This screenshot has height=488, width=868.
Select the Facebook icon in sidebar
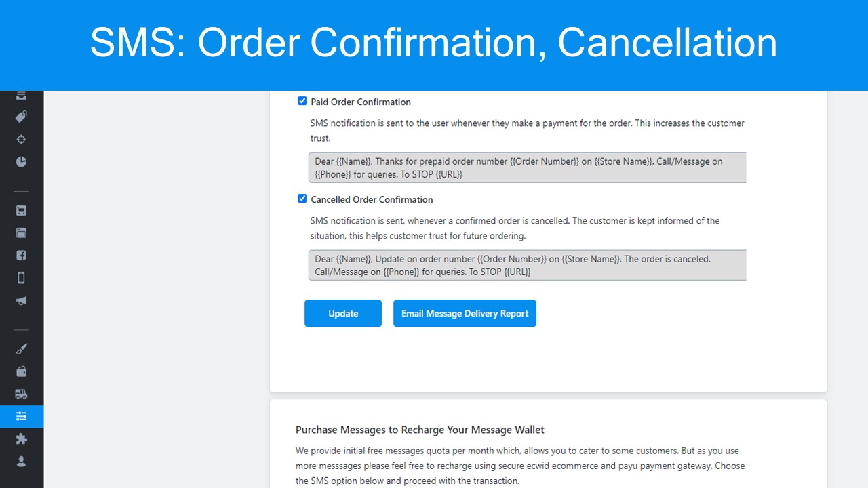[x=21, y=256]
